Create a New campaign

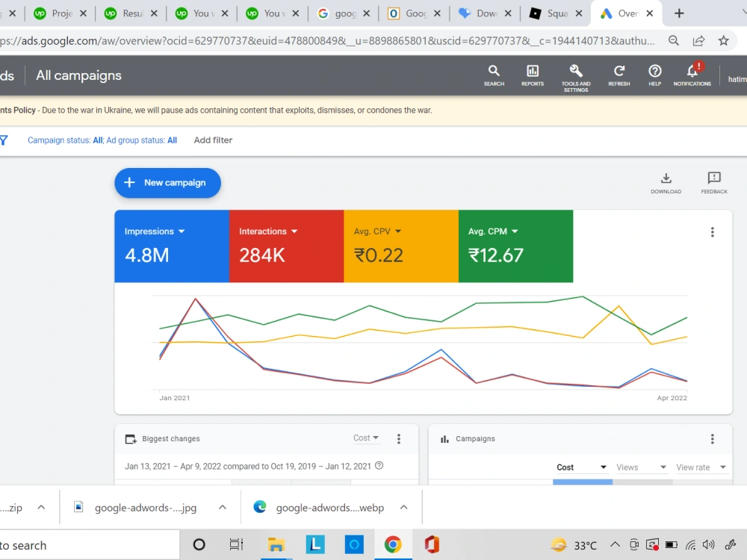click(x=167, y=183)
